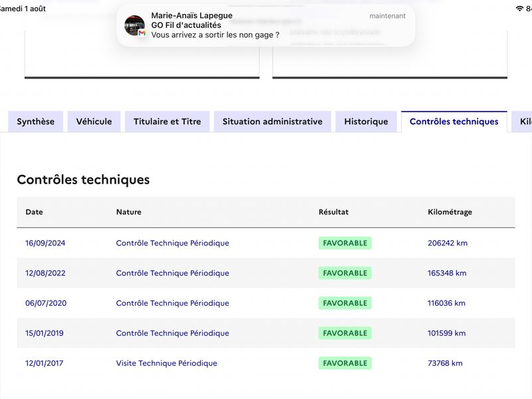Select the mileage 165348 km
The width and height of the screenshot is (532, 399).
click(x=447, y=273)
